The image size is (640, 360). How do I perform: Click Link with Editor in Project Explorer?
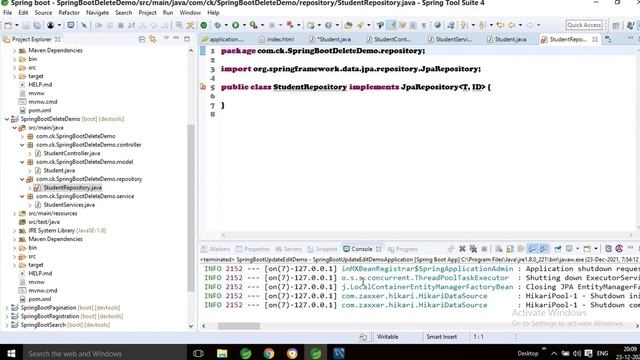[x=153, y=40]
